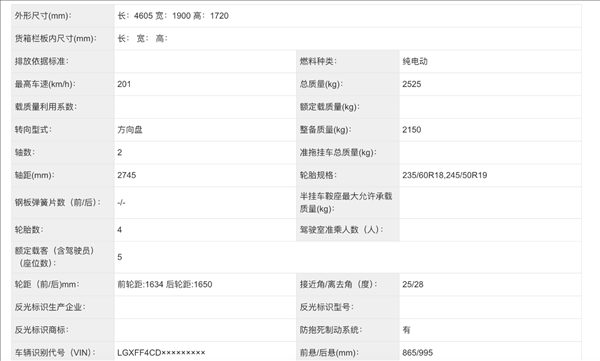Select the total mass value 2525
The width and height of the screenshot is (600, 361).
pos(412,84)
